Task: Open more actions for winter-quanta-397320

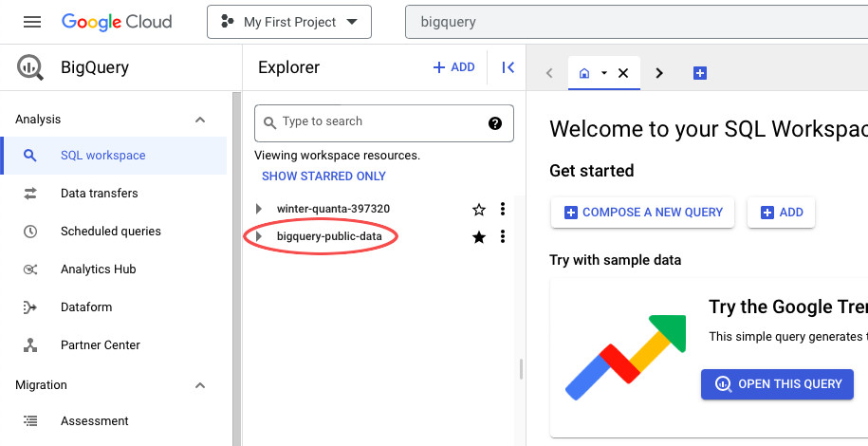Action: coord(503,209)
